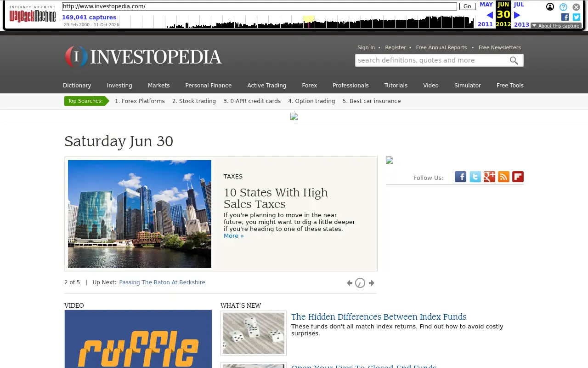Click the highlighted 2012 marker in capture timeline
The height and width of the screenshot is (368, 588).
[x=309, y=22]
